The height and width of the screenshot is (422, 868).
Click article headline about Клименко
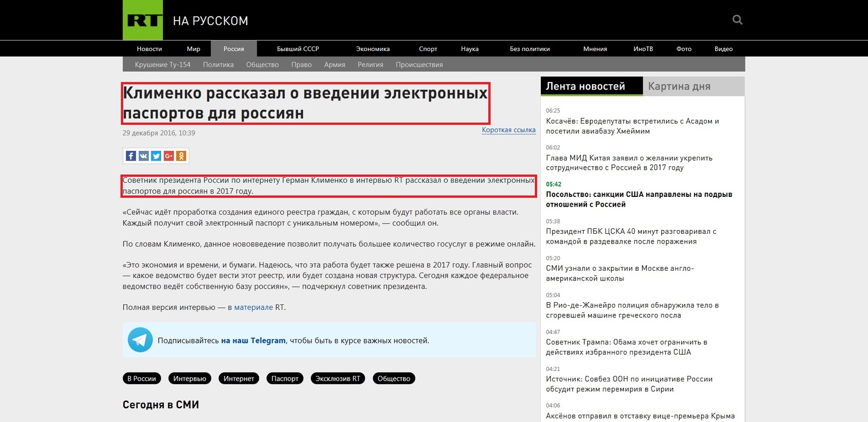pyautogui.click(x=305, y=103)
